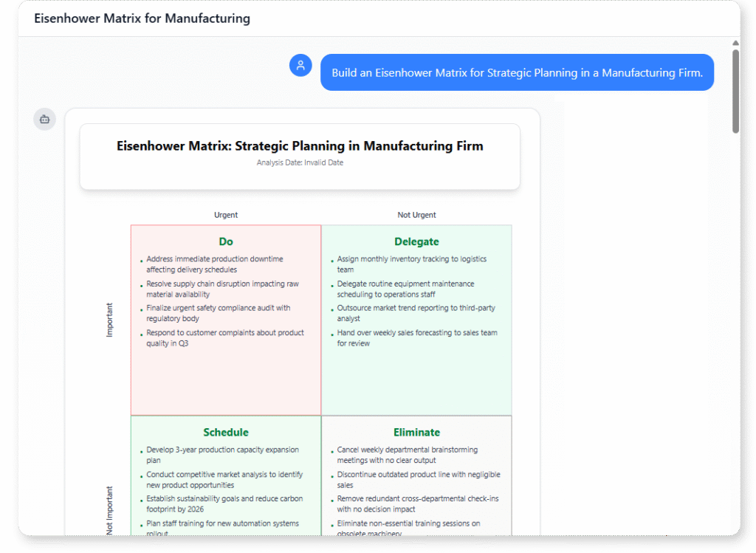The width and height of the screenshot is (756, 553).
Task: Click 'Cancel weekly departmental brainstorming meetings'
Action: coord(408,454)
